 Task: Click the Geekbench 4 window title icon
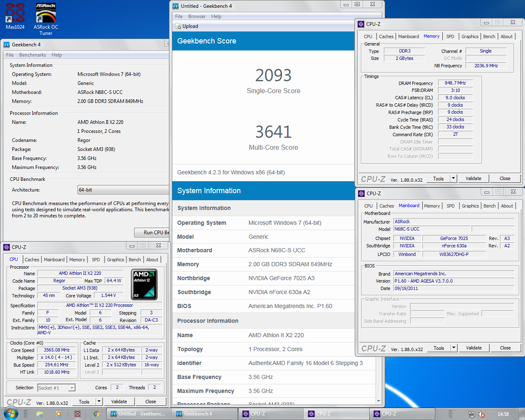pos(7,45)
